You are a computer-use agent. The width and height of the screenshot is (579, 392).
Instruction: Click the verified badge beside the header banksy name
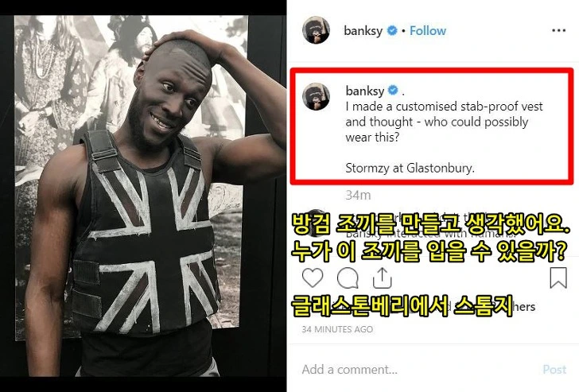(392, 31)
